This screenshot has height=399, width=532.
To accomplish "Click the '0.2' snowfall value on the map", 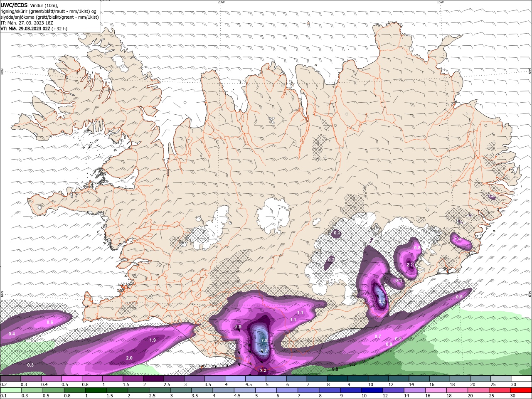I will [x=331, y=260].
